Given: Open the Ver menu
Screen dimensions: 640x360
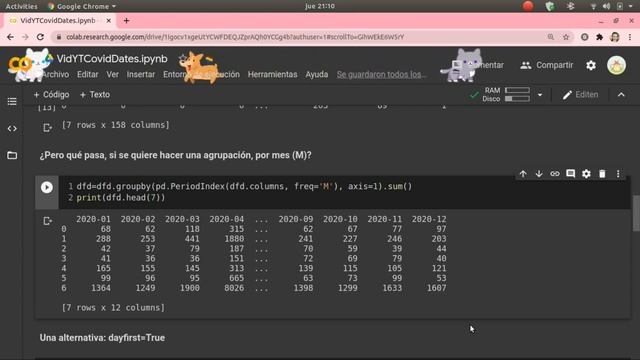Looking at the screenshot, I should [112, 74].
